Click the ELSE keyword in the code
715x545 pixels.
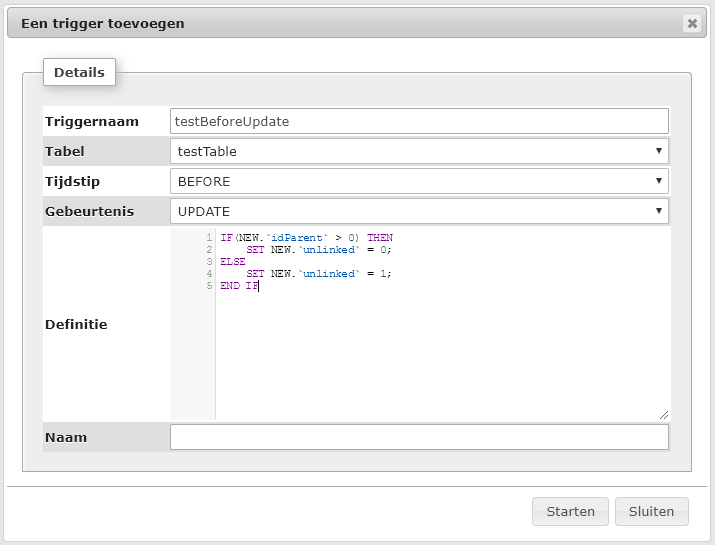[233, 261]
